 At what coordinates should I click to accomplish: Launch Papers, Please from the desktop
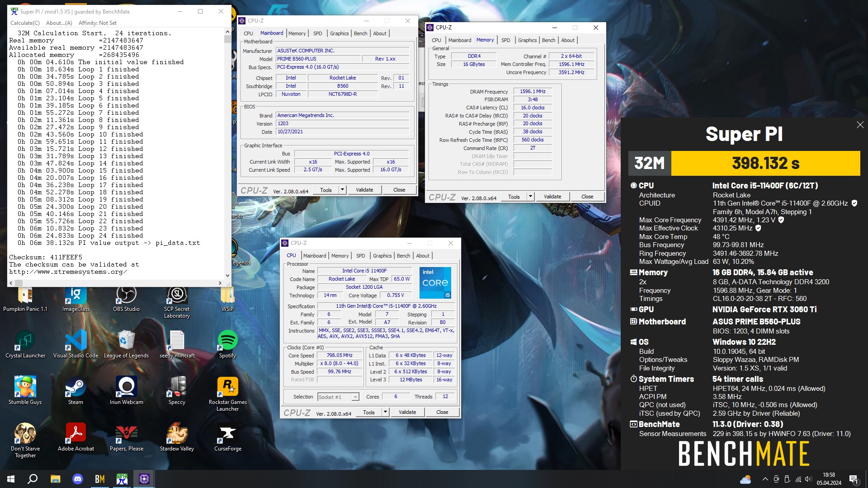click(x=126, y=437)
